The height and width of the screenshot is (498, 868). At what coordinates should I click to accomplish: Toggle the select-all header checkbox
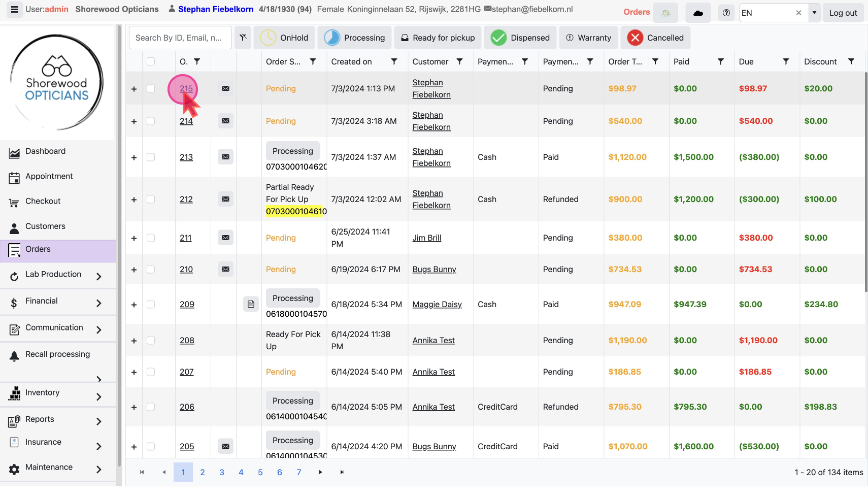click(x=151, y=61)
